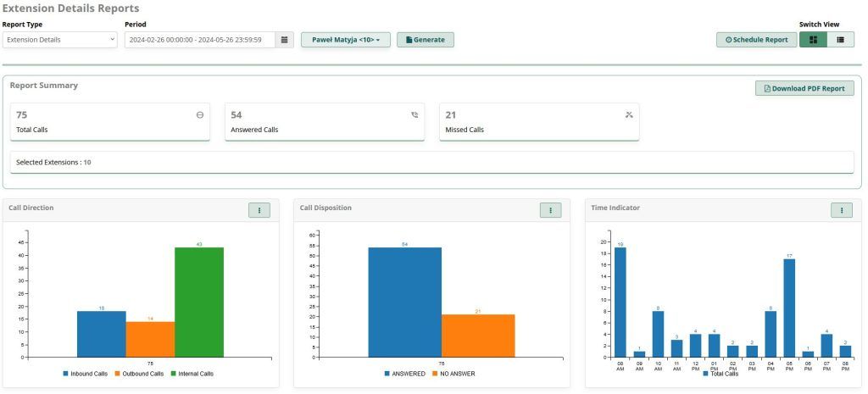Open Call Direction chart options menu
The height and width of the screenshot is (394, 868).
(259, 210)
